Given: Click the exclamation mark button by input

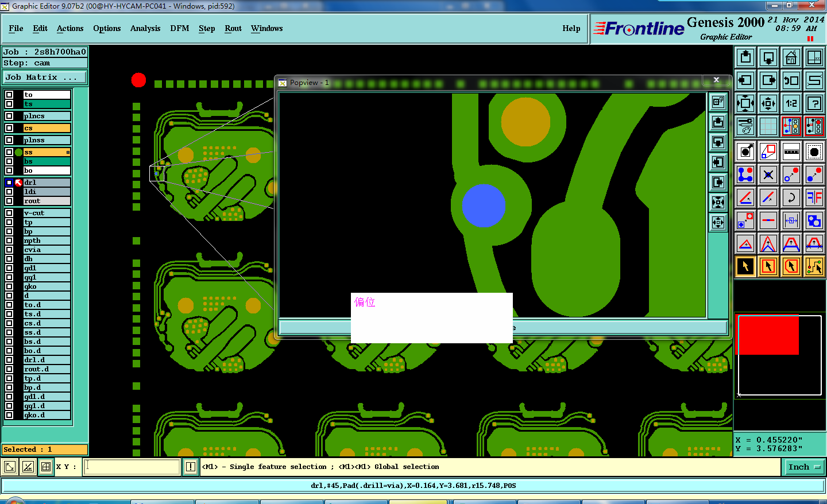Looking at the screenshot, I should coord(191,467).
